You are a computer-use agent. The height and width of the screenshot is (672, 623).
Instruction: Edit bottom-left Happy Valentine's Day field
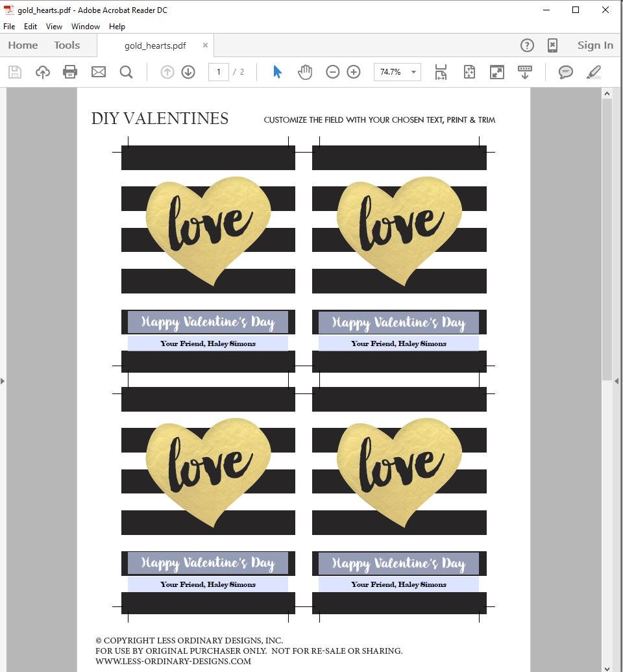click(208, 563)
